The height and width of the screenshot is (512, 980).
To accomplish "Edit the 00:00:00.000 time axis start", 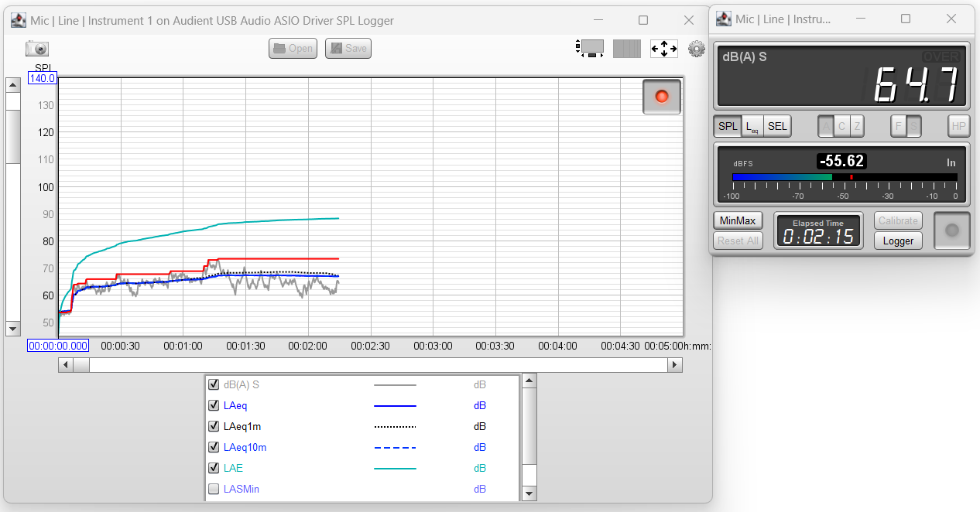I will [x=58, y=346].
